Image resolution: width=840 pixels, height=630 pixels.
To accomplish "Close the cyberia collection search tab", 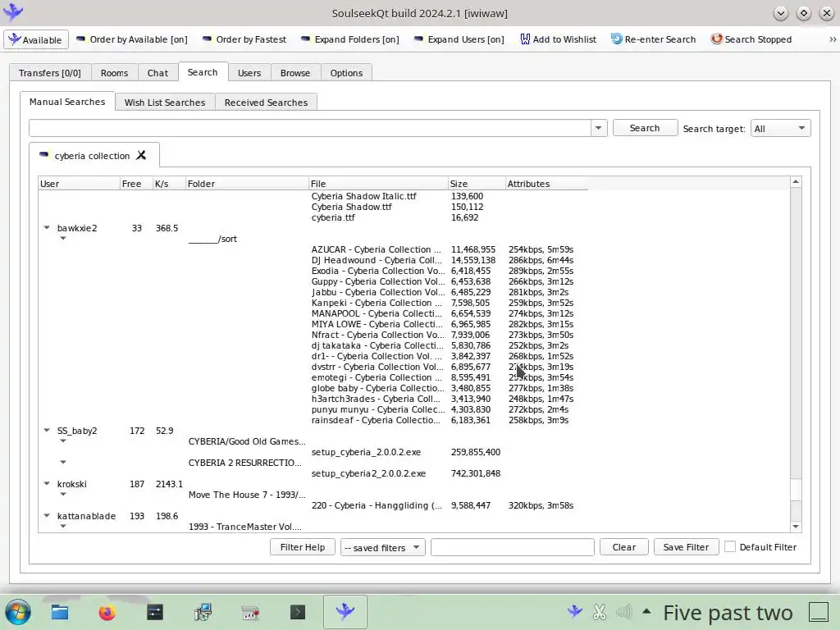I will (141, 155).
